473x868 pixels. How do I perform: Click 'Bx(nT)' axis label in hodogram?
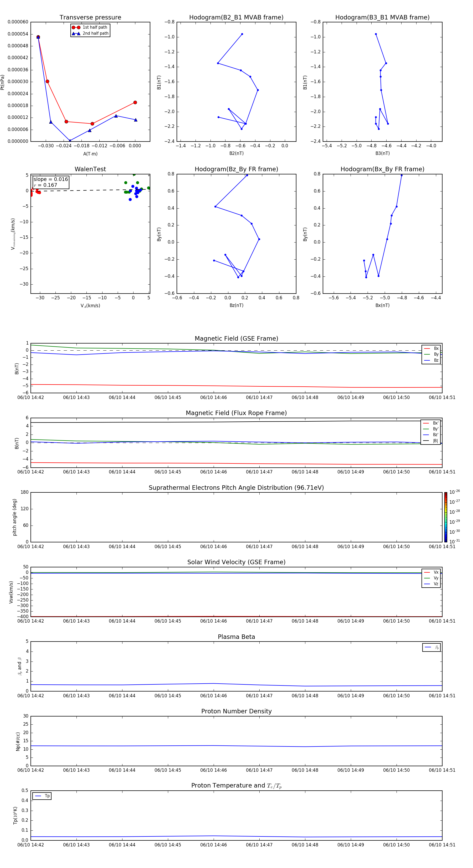[382, 305]
